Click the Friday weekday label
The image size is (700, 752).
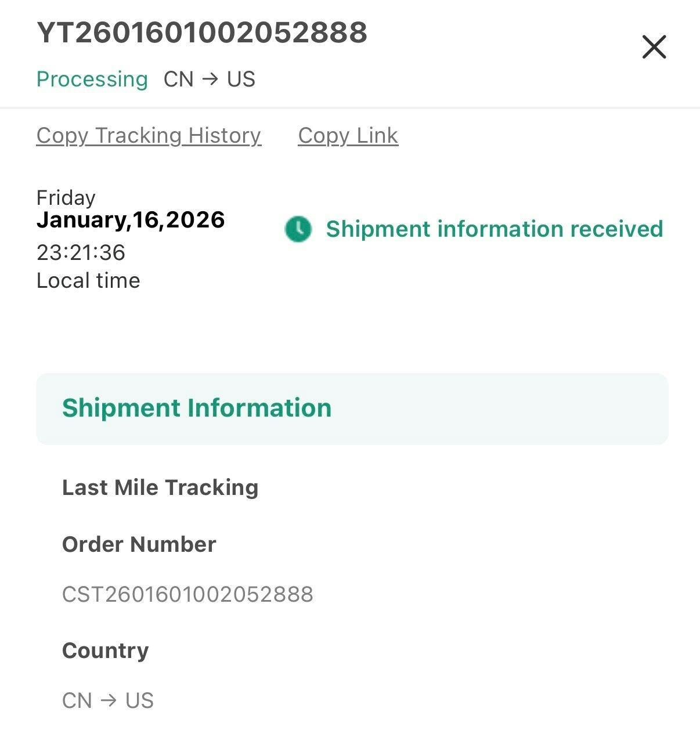pyautogui.click(x=66, y=198)
